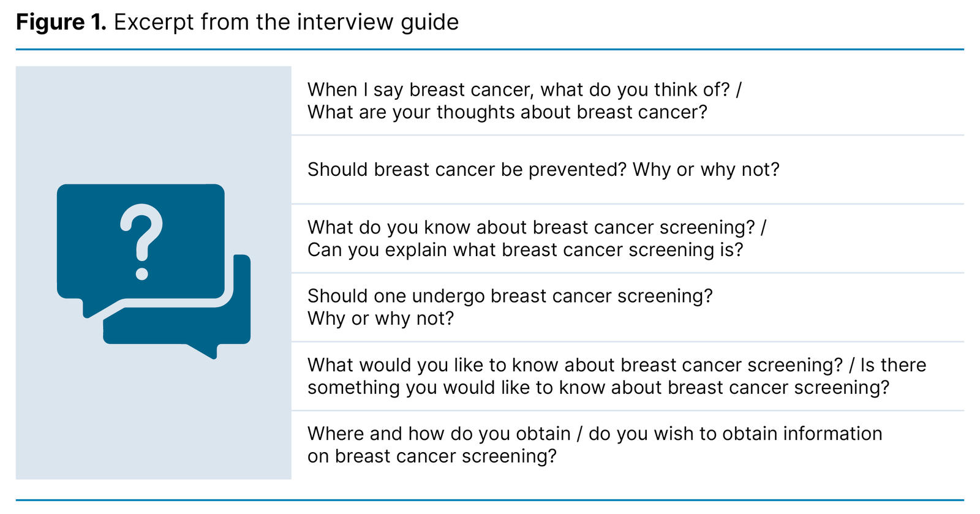Click "Should breast cancer be prevented?" question
Viewport: 980px width, 514px height.
(x=543, y=170)
